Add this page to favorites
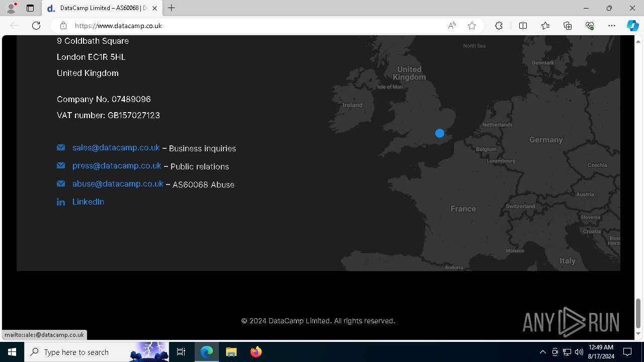This screenshot has width=644, height=362. point(472,26)
